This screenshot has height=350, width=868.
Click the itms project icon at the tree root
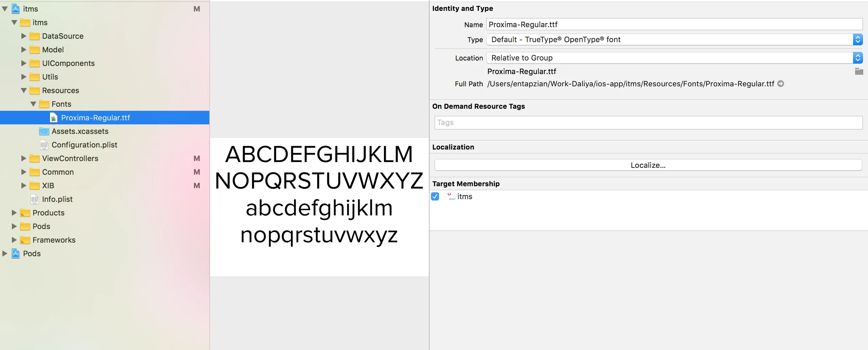pyautogui.click(x=16, y=9)
